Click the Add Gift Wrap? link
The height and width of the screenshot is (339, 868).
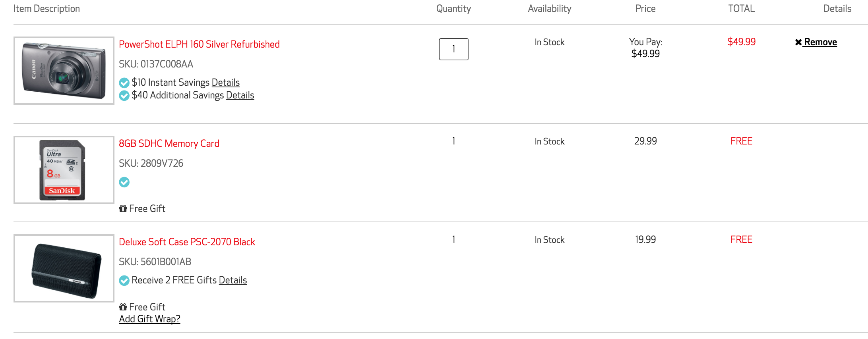[149, 319]
